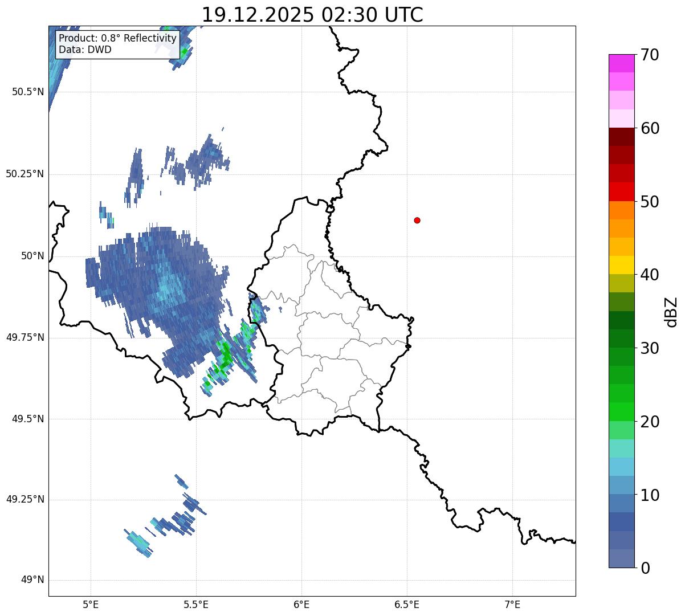Click the bright green colorbar segment above 20
The height and width of the screenshot is (616, 685).
(621, 411)
